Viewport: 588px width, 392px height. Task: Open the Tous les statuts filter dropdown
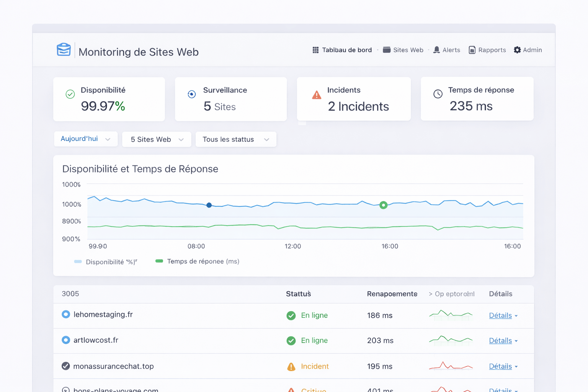coord(235,139)
